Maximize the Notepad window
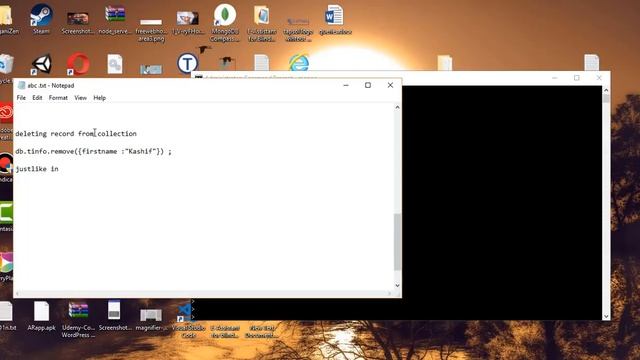640x360 pixels. point(368,85)
